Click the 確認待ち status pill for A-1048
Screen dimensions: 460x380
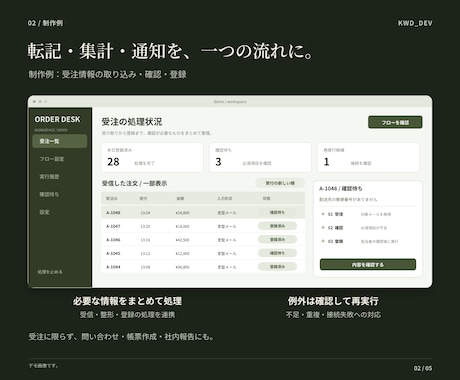pos(277,212)
